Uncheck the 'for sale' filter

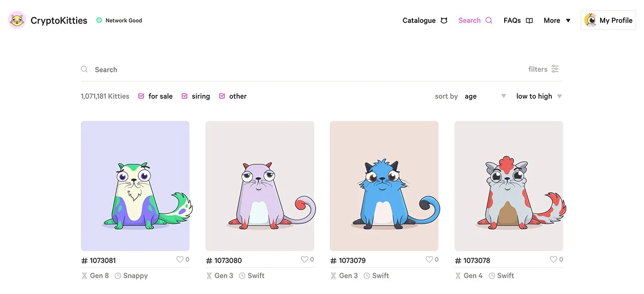[x=142, y=96]
